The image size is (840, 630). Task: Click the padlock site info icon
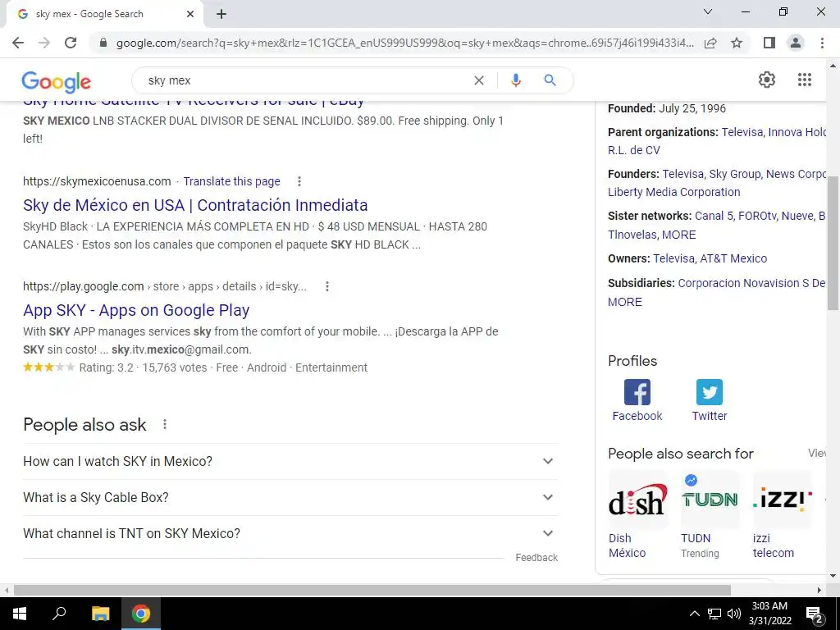click(103, 43)
